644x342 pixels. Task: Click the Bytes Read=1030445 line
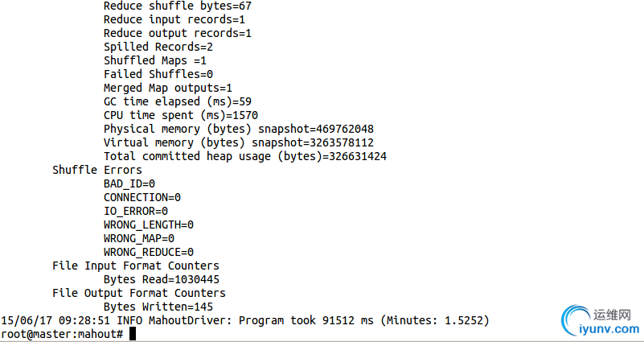(162, 279)
